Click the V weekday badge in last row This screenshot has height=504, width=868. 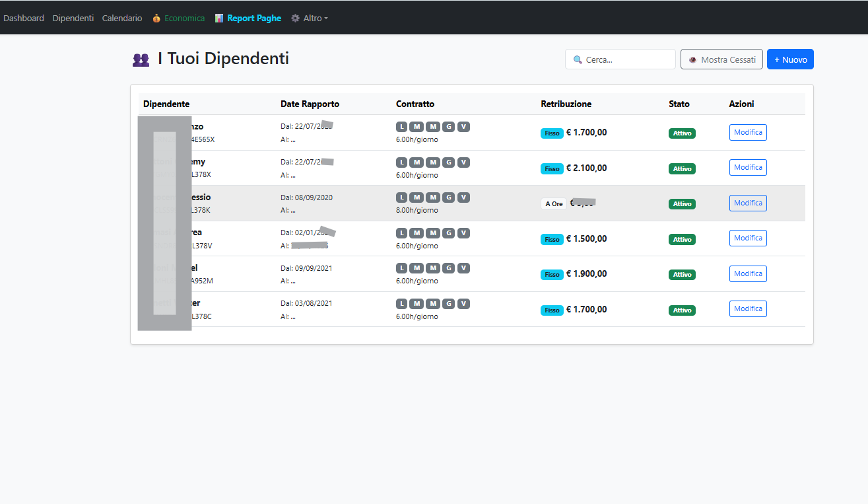point(463,304)
